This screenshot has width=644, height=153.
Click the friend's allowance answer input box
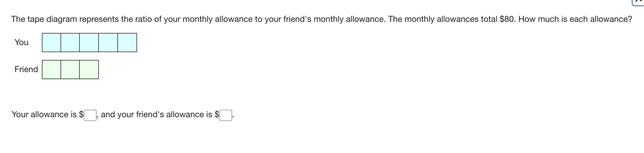coord(226,115)
